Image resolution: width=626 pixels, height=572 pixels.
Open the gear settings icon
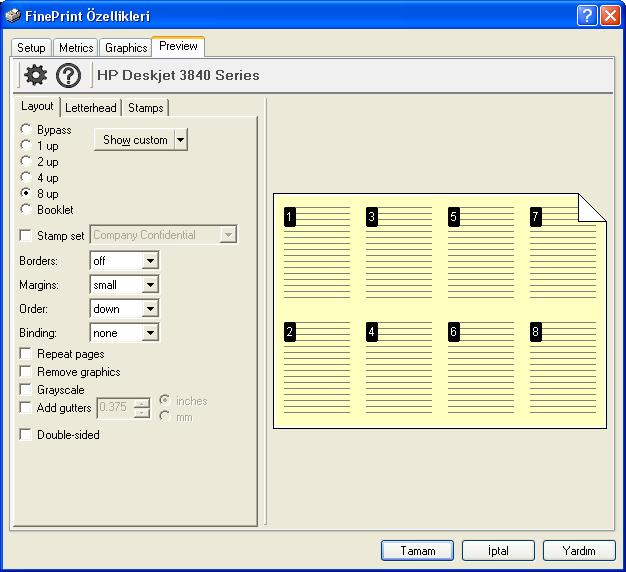(x=35, y=75)
